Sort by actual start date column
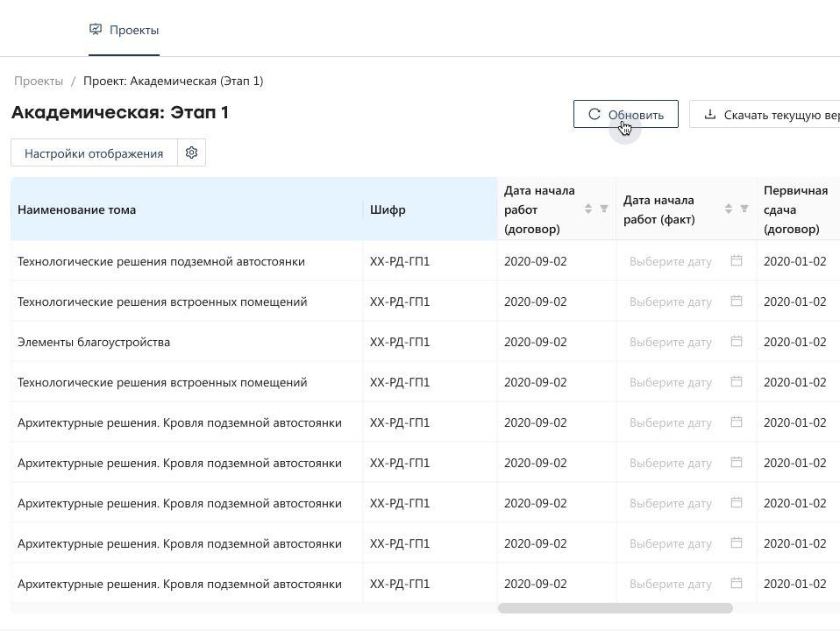The height and width of the screenshot is (631, 840). coord(728,209)
